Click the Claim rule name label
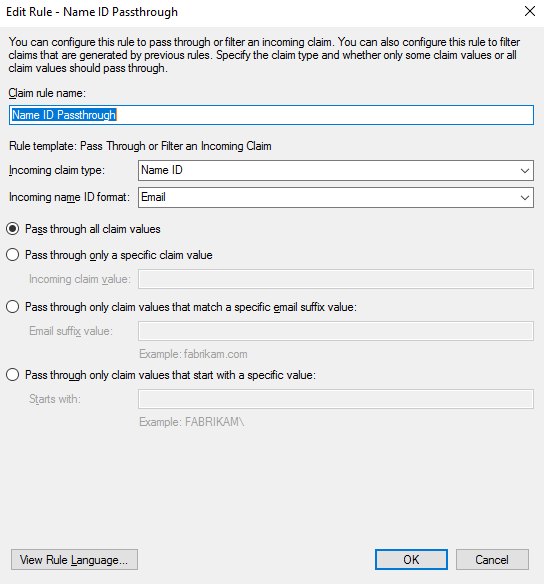 coord(47,93)
